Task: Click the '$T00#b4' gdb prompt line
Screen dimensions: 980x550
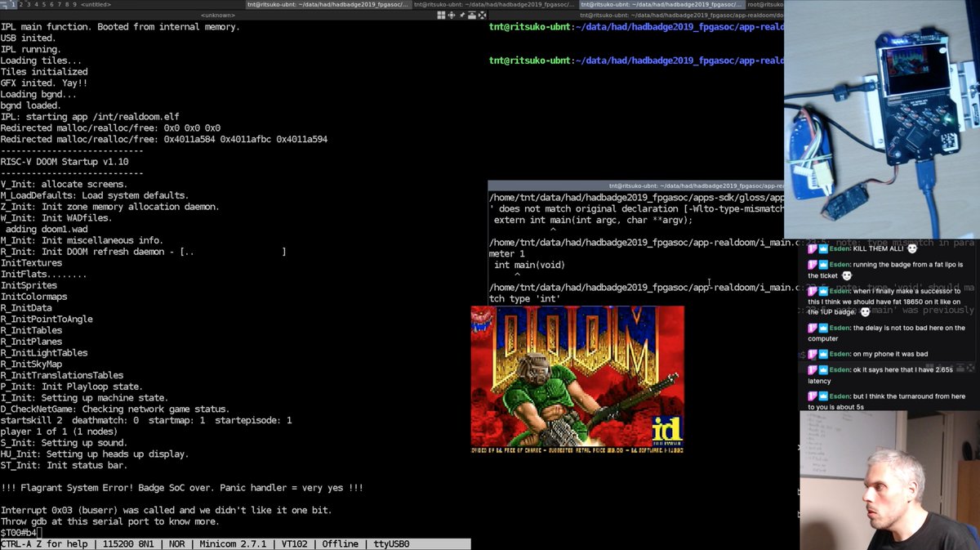Action: (x=19, y=533)
